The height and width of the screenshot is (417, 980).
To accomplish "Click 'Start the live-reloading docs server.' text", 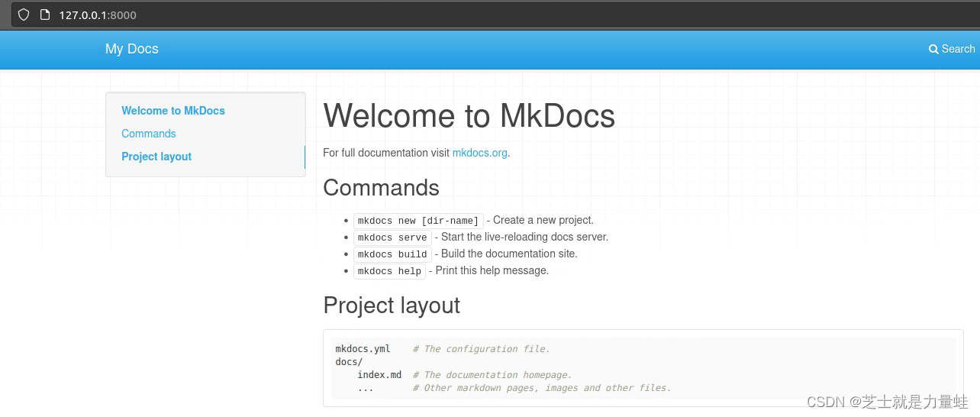I will point(524,237).
